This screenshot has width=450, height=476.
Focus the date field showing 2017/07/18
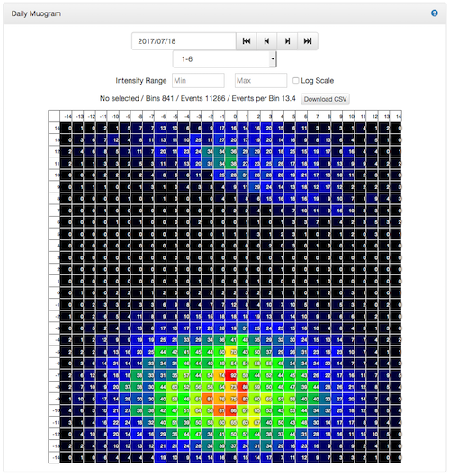pos(184,41)
